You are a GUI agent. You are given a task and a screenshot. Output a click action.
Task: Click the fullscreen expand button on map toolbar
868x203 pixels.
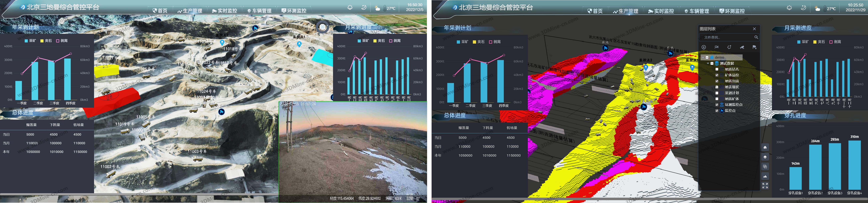coord(765,186)
